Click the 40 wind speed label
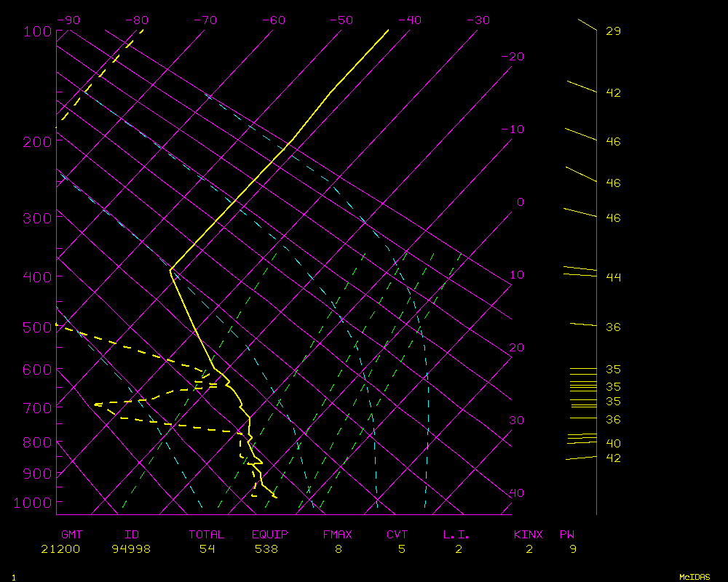 click(x=613, y=443)
